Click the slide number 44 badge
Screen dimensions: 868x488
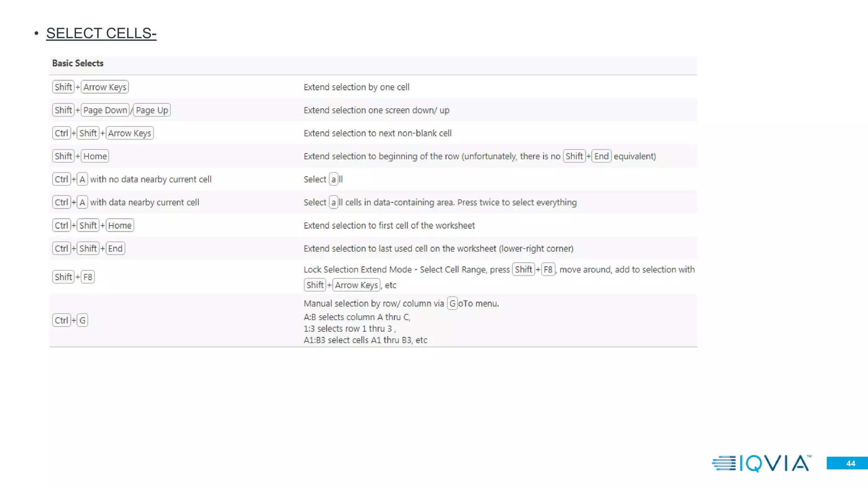847,463
